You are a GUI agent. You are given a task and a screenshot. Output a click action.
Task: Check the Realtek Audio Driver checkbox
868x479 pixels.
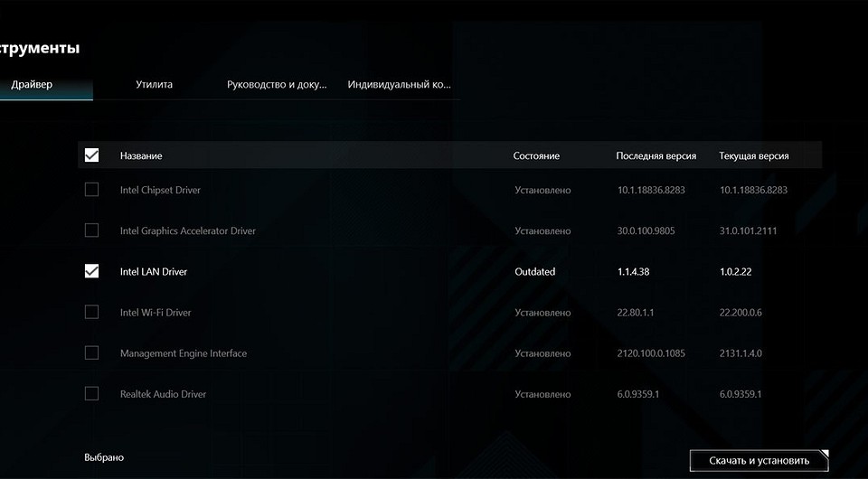tap(92, 394)
